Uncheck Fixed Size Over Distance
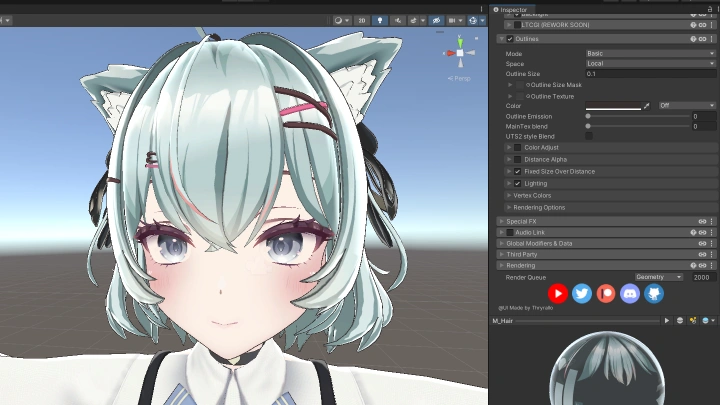The width and height of the screenshot is (720, 405). point(517,171)
